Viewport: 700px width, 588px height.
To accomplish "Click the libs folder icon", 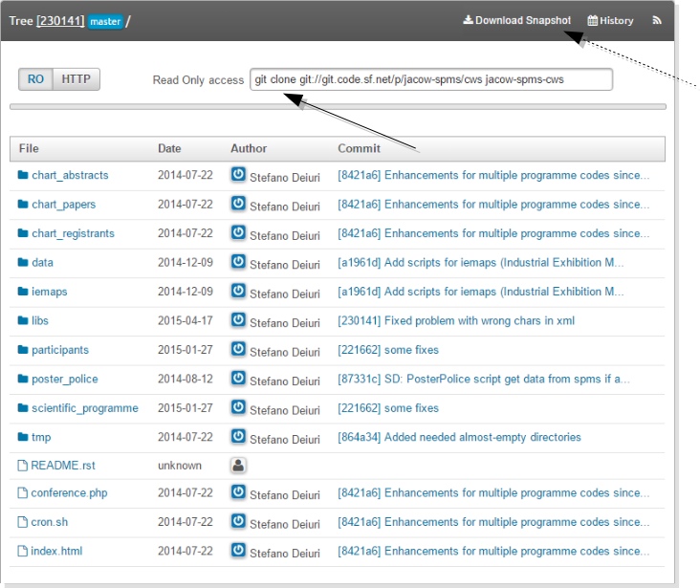I will pyautogui.click(x=23, y=320).
